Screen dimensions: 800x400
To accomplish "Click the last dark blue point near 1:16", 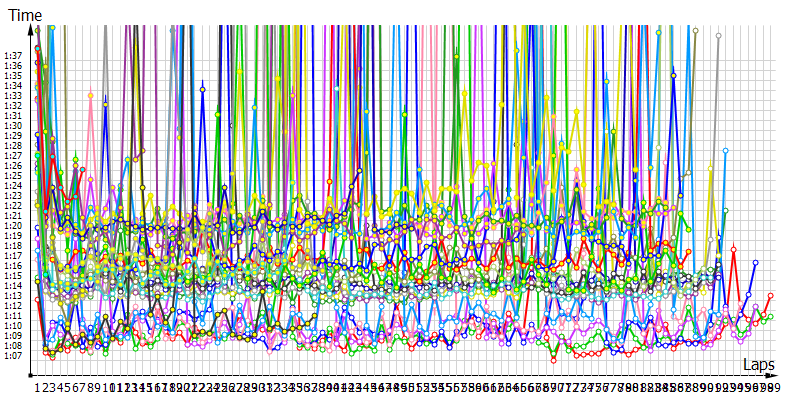I will (755, 262).
